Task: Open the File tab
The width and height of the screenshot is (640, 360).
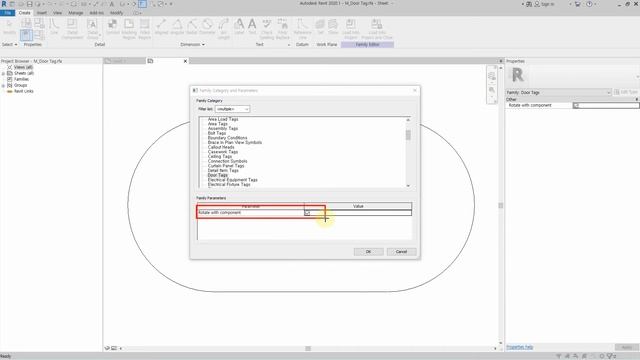Action: [x=7, y=13]
